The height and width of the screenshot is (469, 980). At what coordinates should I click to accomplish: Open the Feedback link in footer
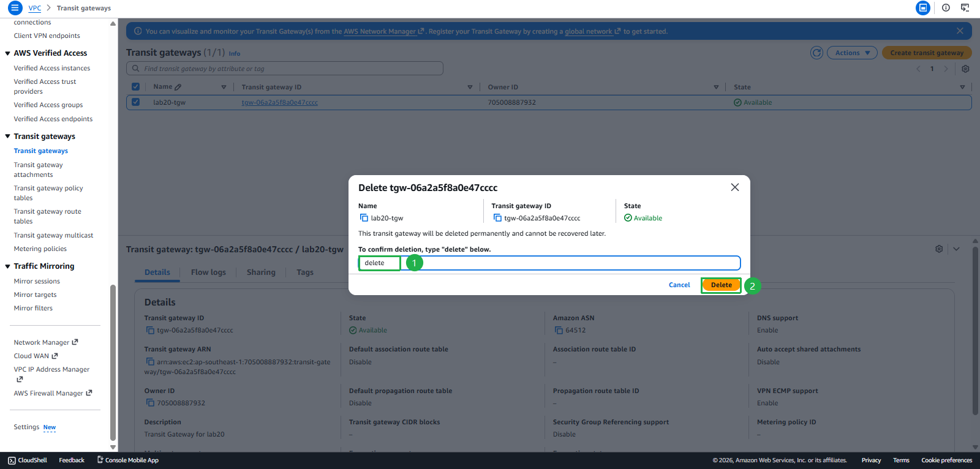point(72,460)
